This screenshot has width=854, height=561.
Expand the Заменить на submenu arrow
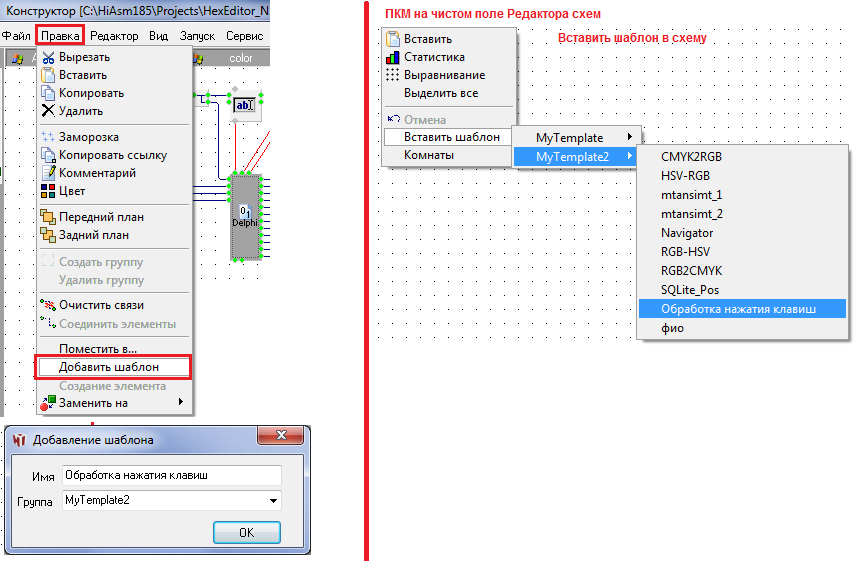pos(180,403)
